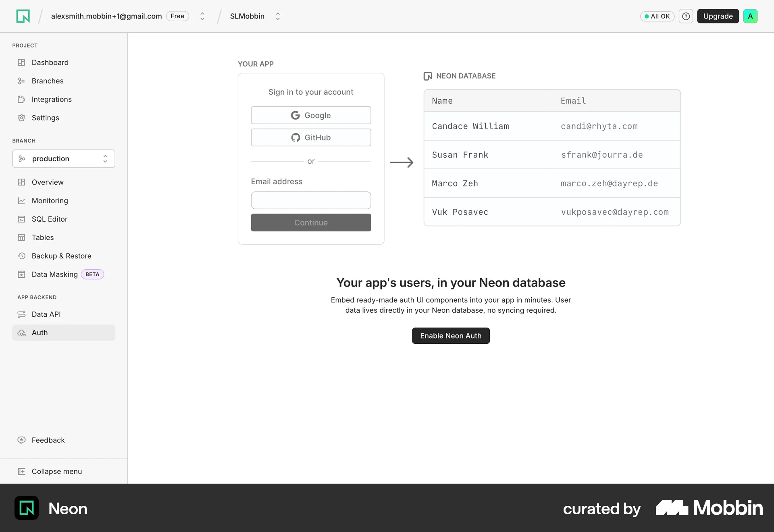The image size is (774, 532).
Task: Sign in with Google button
Action: [x=311, y=115]
